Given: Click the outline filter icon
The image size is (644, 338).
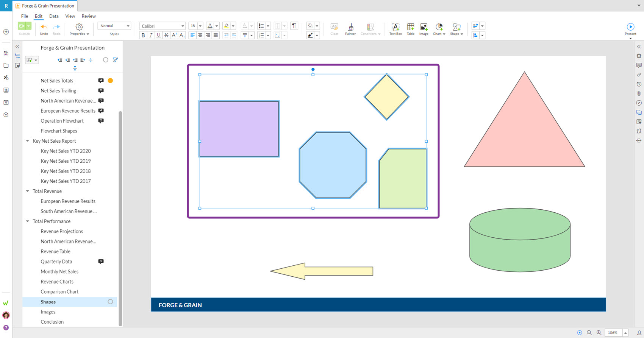Looking at the screenshot, I should click(115, 60).
